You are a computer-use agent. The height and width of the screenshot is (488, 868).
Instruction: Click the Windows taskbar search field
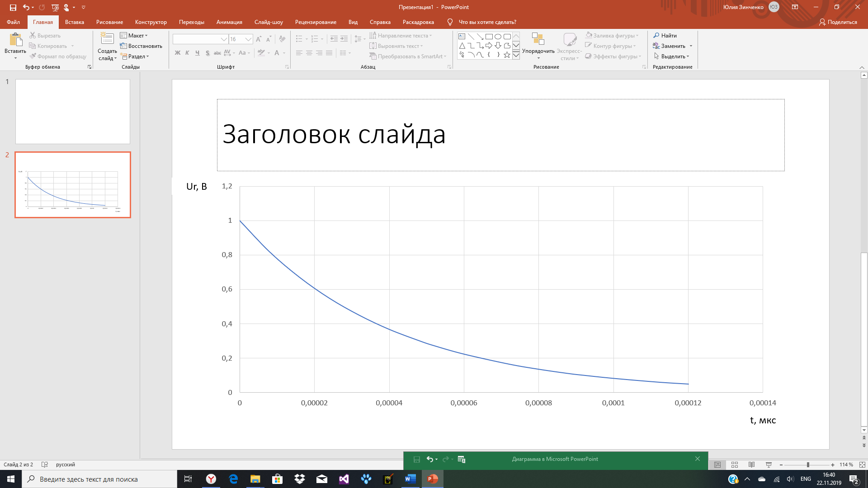coord(99,479)
